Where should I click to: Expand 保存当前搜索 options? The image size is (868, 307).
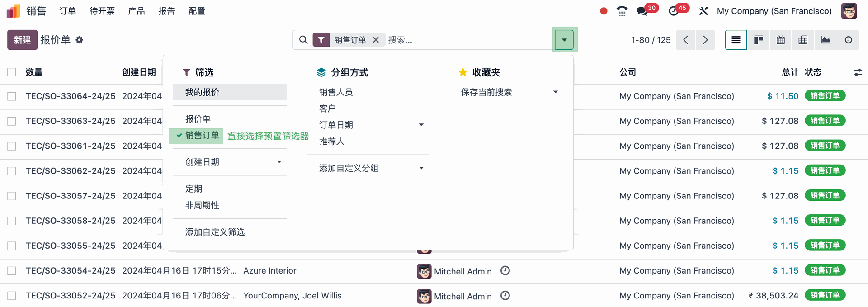pyautogui.click(x=555, y=92)
